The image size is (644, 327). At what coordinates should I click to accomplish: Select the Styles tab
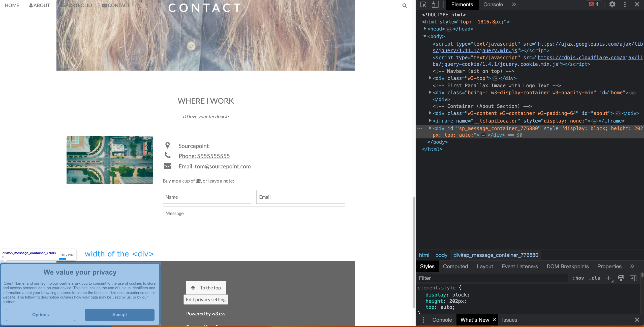427,266
